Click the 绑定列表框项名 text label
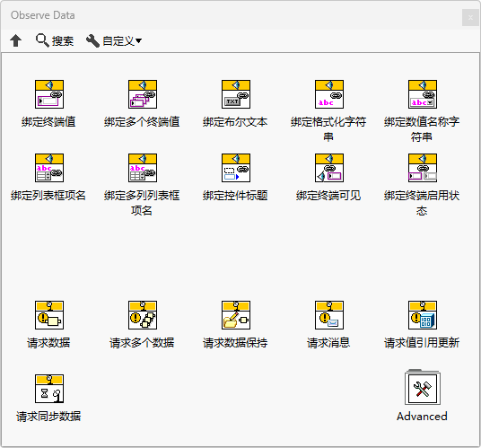Viewport: 481px width, 448px height. point(48,196)
